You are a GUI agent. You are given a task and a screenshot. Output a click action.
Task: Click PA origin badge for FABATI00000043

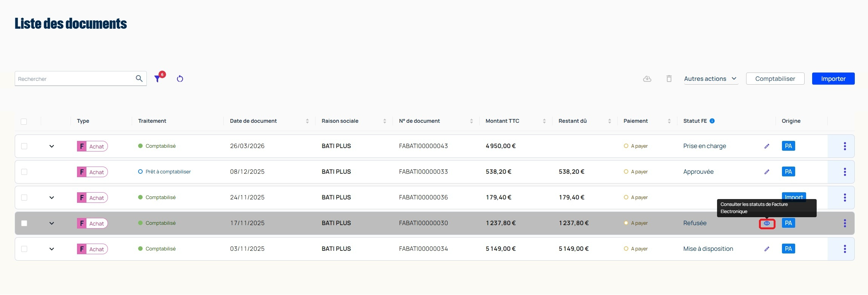(788, 146)
